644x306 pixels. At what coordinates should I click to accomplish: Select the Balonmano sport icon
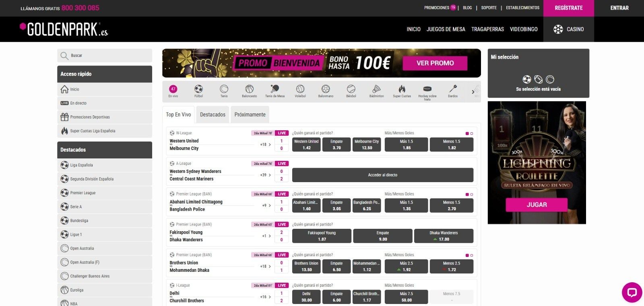point(326,91)
